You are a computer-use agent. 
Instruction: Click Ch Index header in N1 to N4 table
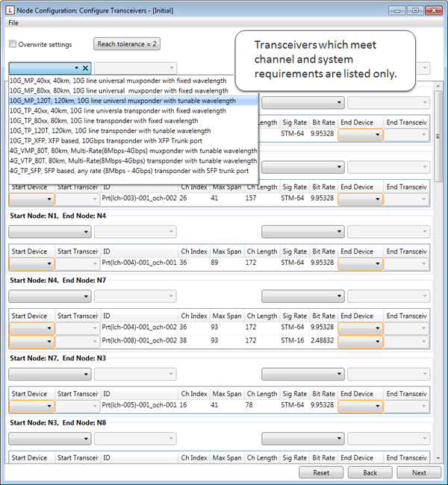(194, 251)
